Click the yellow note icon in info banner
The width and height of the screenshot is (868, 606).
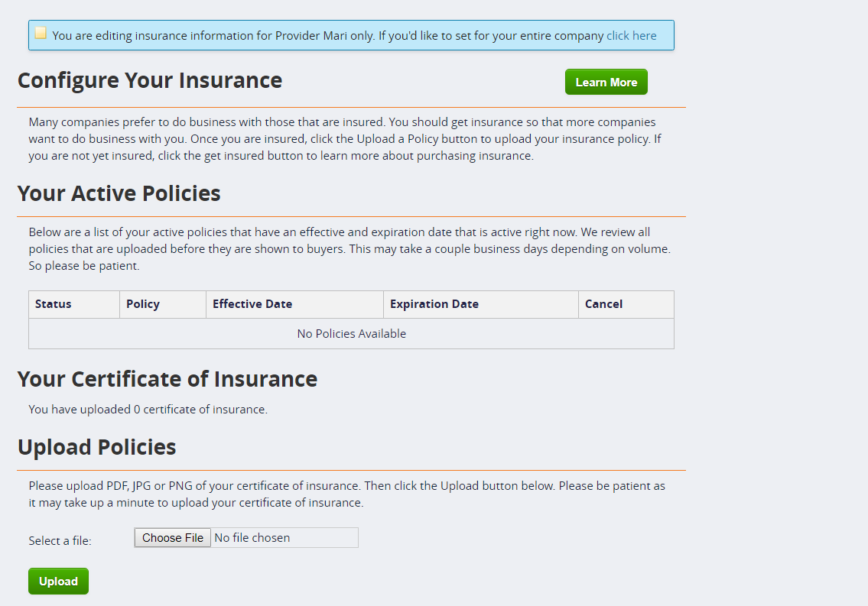tap(41, 33)
